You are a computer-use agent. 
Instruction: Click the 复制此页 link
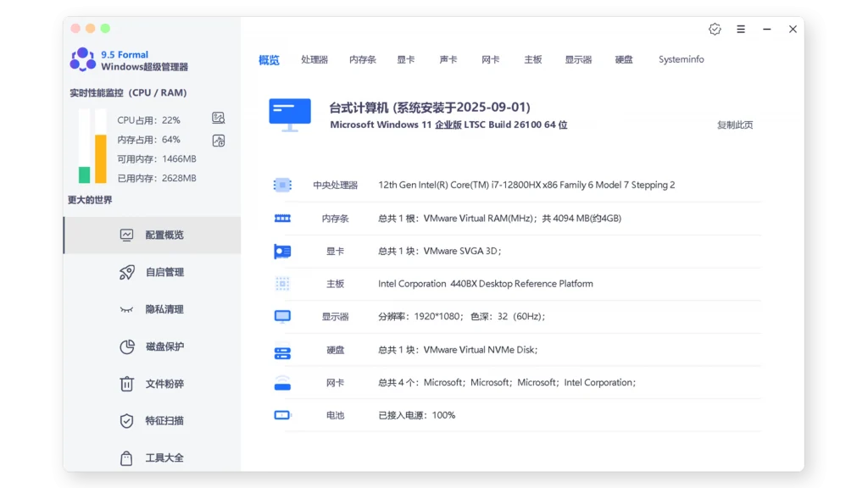735,125
